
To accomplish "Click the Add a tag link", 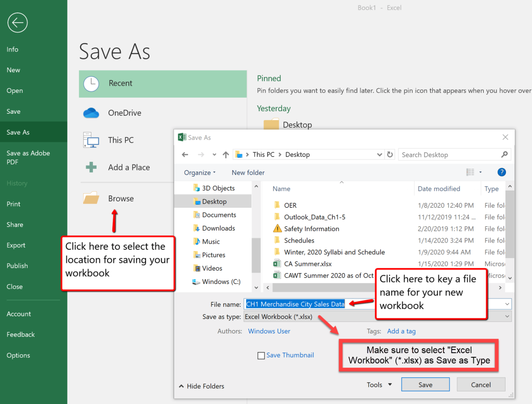I will coord(401,331).
